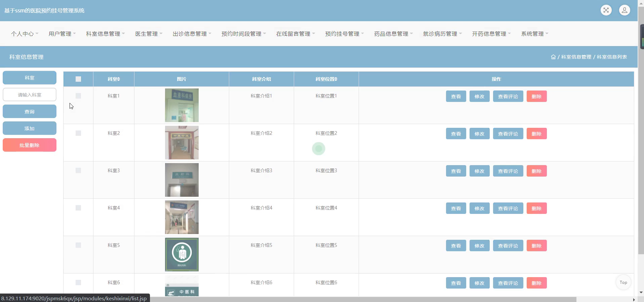Check the checkbox for 科室4 row

[78, 208]
